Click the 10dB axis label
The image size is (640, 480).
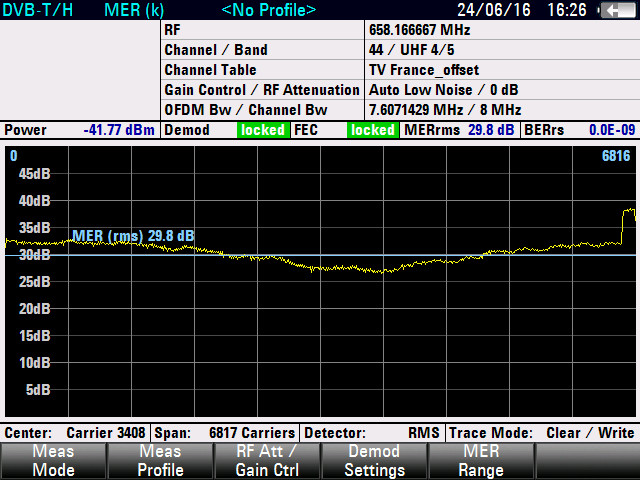34,362
